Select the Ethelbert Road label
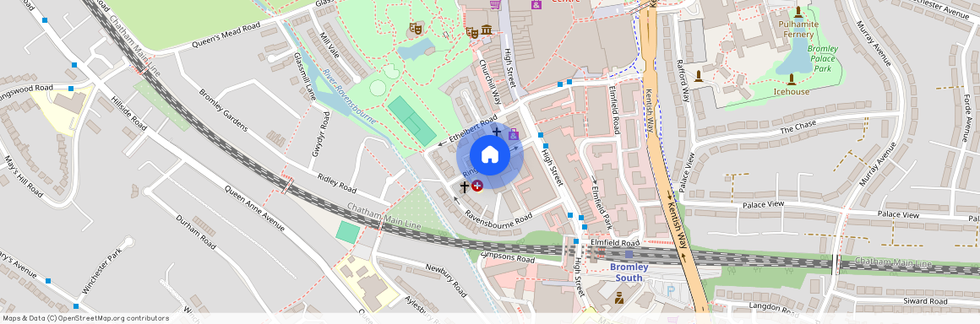The width and height of the screenshot is (980, 324). [472, 128]
